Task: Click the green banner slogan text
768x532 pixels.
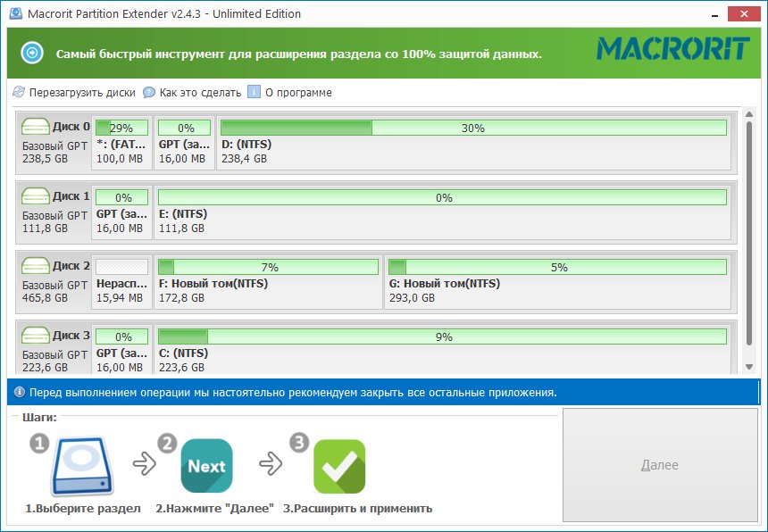Action: pos(299,54)
